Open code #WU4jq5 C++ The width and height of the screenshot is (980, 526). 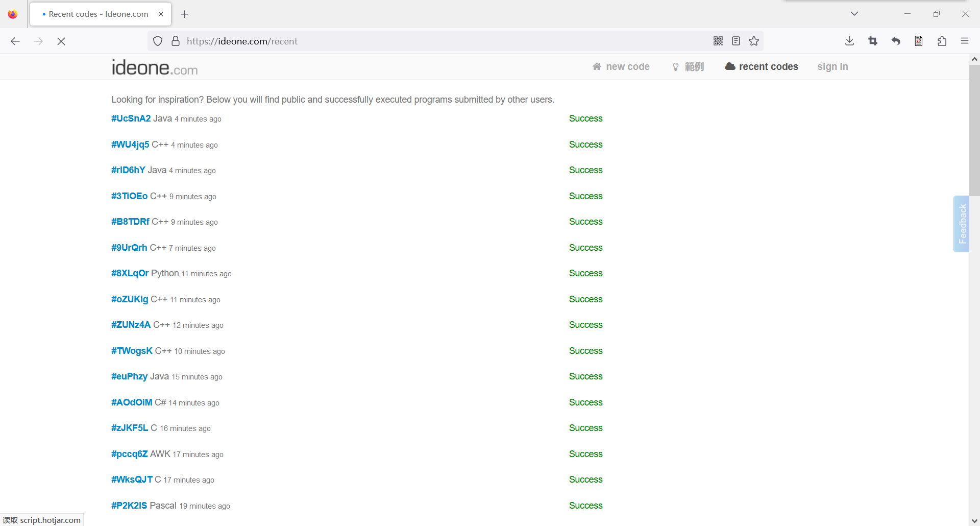pos(130,145)
